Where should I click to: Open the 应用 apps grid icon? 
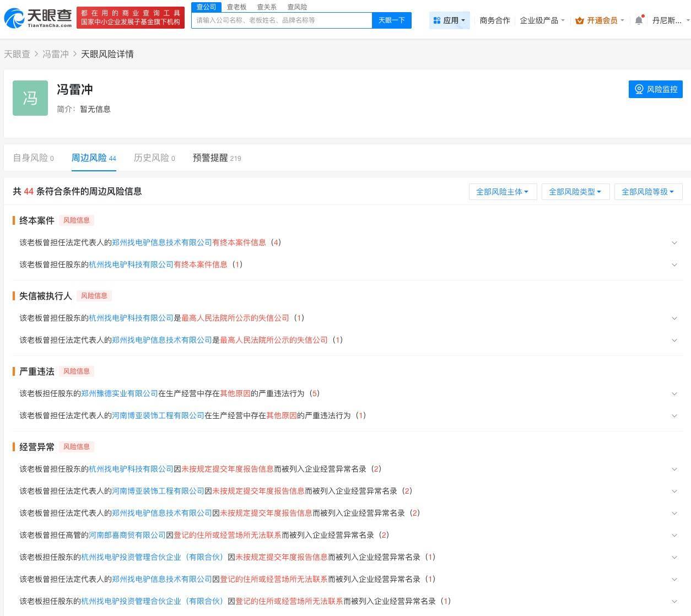pos(435,20)
